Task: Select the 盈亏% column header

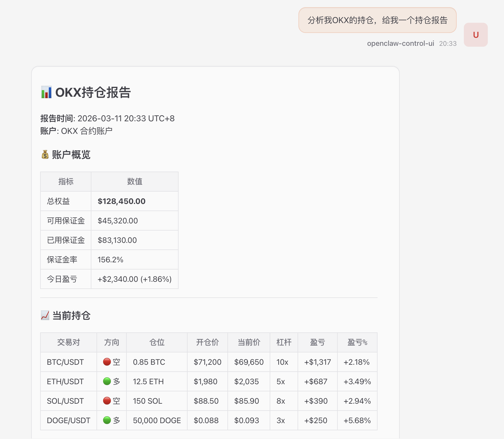Action: pos(357,342)
